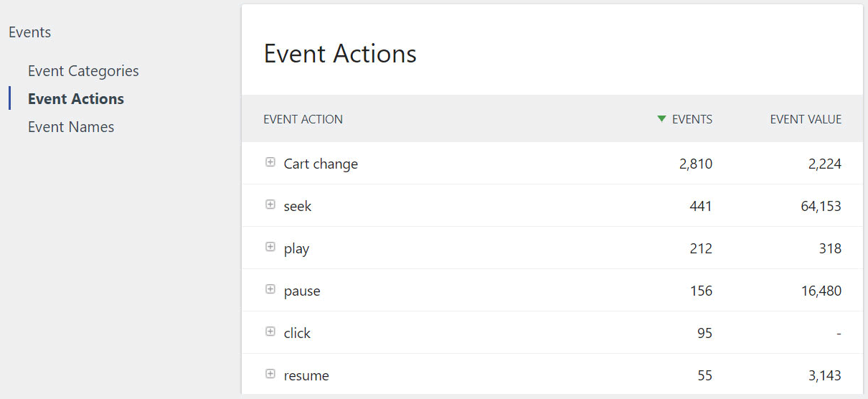Expand the Cart change row
Screen dimensions: 868x399
point(270,163)
